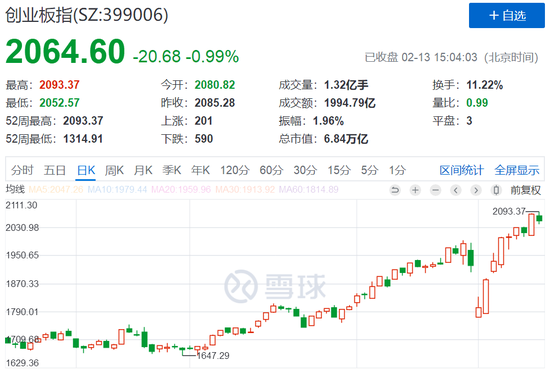This screenshot has width=550, height=369.
Task: Move chart right with the right arrow icon
Action: click(x=476, y=190)
